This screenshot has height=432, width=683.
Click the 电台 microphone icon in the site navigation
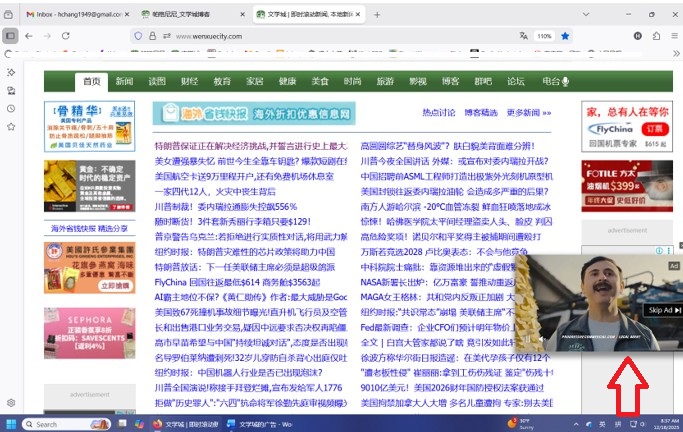pos(565,81)
